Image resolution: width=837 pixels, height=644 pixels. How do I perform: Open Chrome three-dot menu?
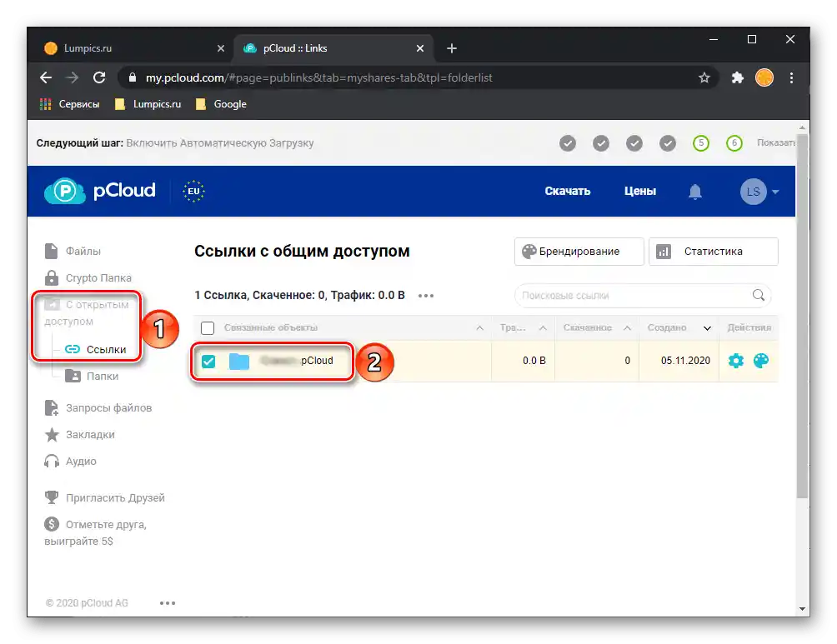click(x=791, y=78)
